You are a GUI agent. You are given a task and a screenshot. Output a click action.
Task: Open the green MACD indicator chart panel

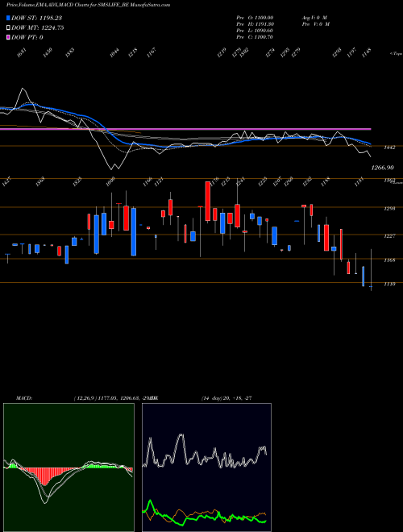coord(69,468)
